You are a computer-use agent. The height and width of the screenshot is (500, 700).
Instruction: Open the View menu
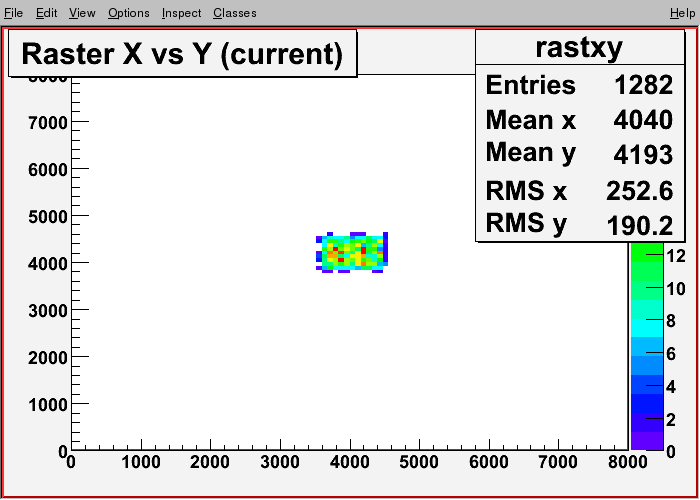(x=82, y=13)
